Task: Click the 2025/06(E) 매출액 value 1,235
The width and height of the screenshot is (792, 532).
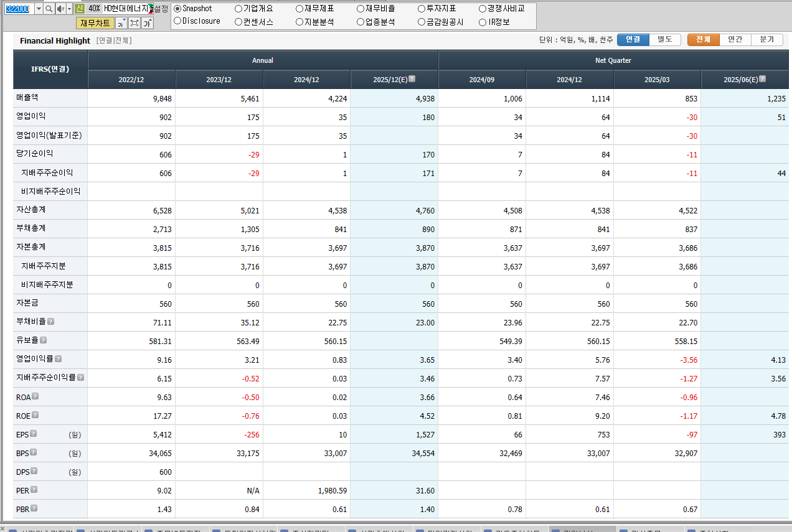Action: click(776, 98)
